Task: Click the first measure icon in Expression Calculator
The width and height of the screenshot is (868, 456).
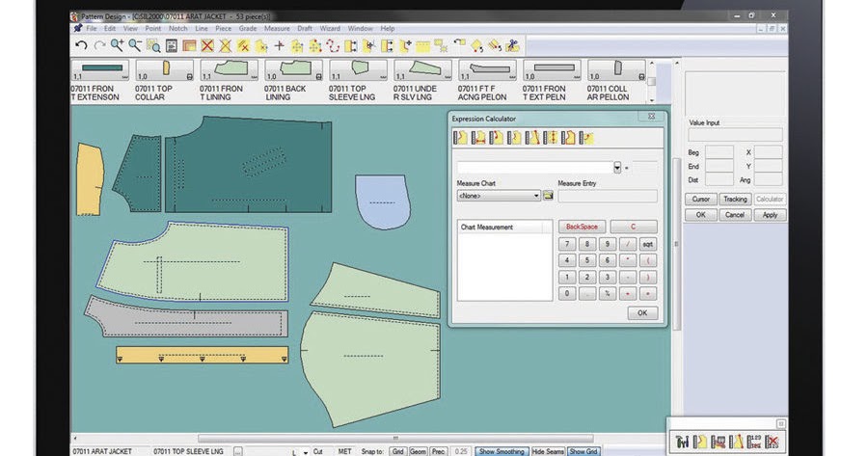Action: pyautogui.click(x=460, y=138)
